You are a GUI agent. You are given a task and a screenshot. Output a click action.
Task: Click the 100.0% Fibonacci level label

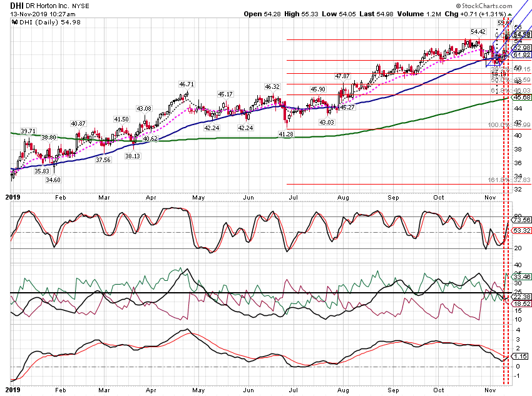tap(509, 125)
